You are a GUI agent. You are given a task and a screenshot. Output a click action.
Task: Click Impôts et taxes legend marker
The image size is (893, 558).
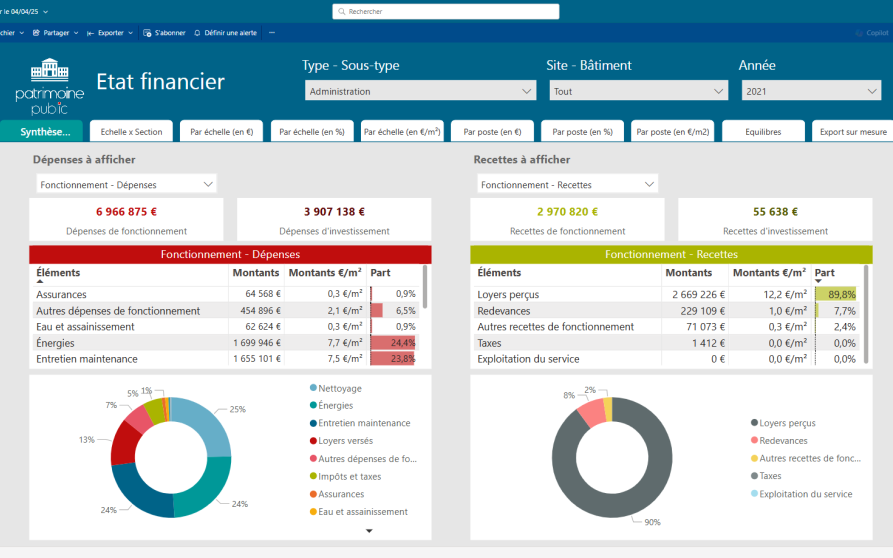(313, 476)
